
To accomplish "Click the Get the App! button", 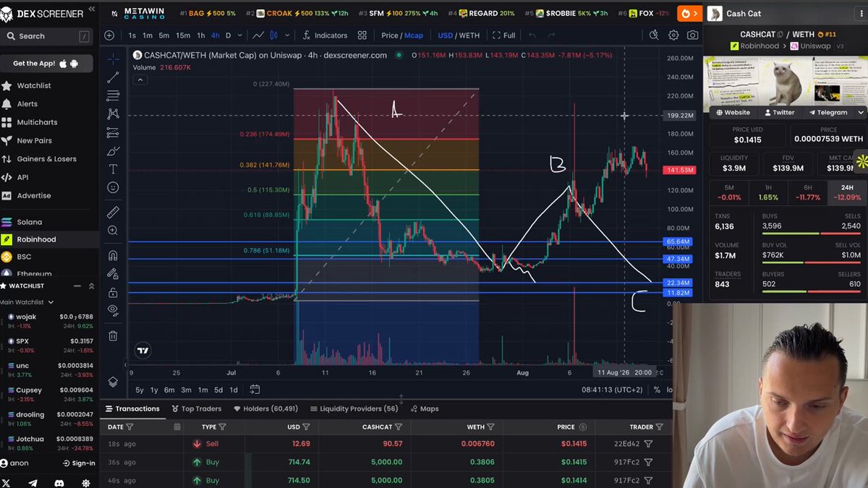I will click(x=46, y=64).
